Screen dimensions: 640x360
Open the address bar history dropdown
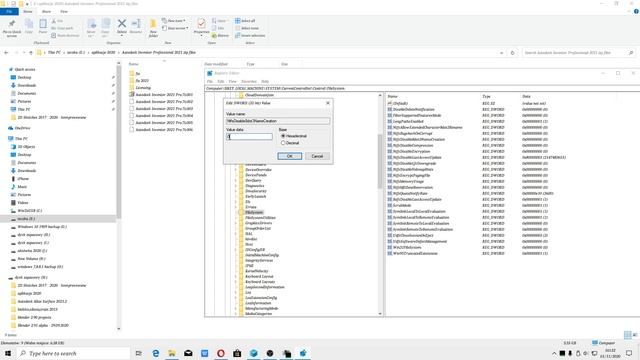[x=501, y=53]
